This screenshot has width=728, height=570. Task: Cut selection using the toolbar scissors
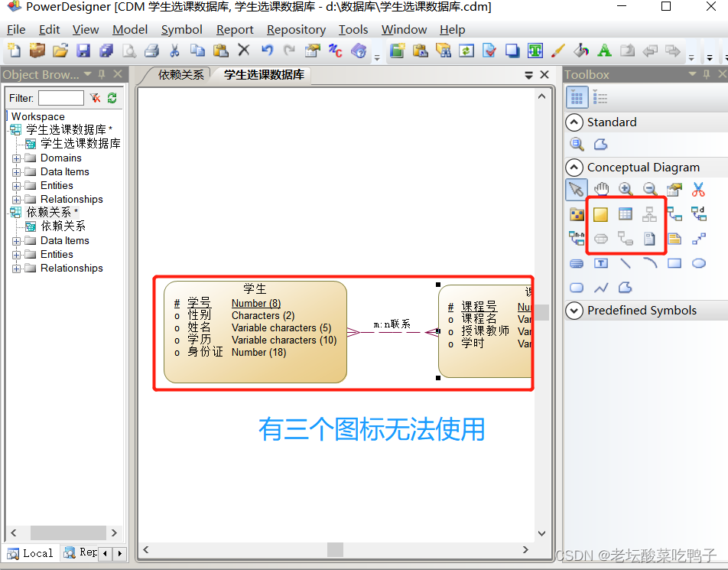click(x=174, y=50)
